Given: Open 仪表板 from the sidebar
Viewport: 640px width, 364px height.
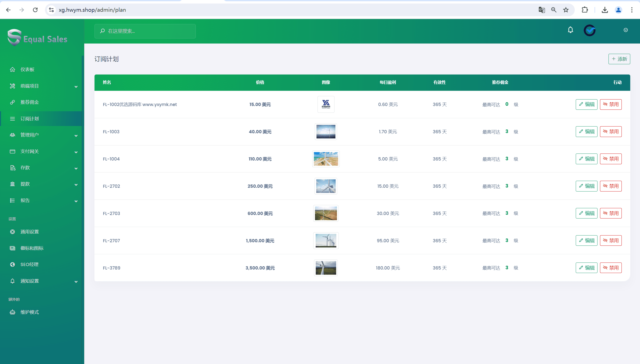Looking at the screenshot, I should click(27, 69).
